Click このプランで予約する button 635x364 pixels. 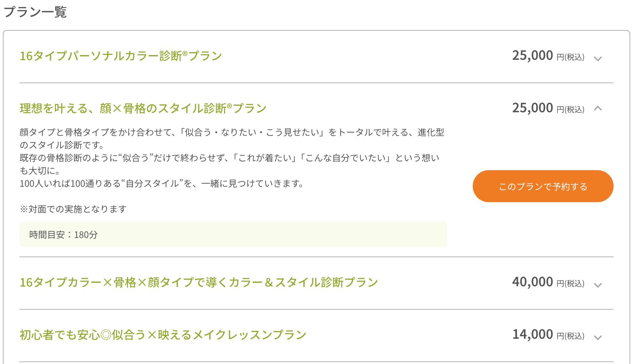(543, 186)
